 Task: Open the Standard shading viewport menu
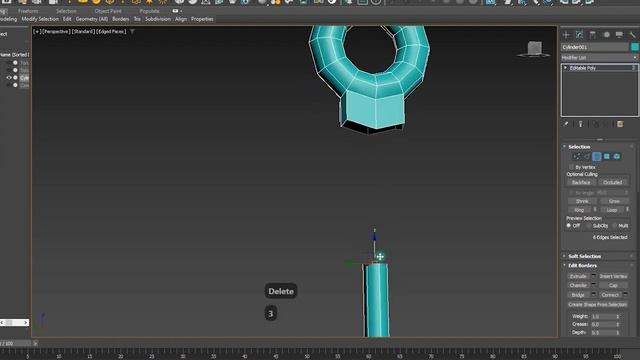(83, 31)
